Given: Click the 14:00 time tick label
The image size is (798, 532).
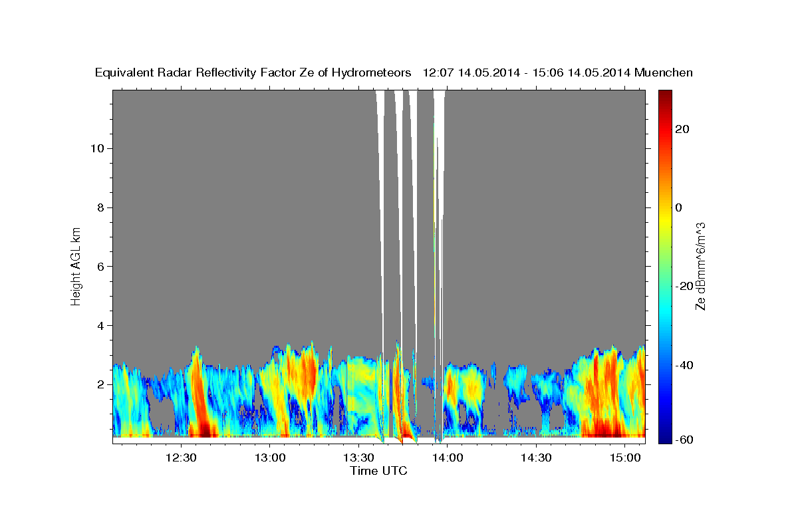Looking at the screenshot, I should pyautogui.click(x=446, y=458).
